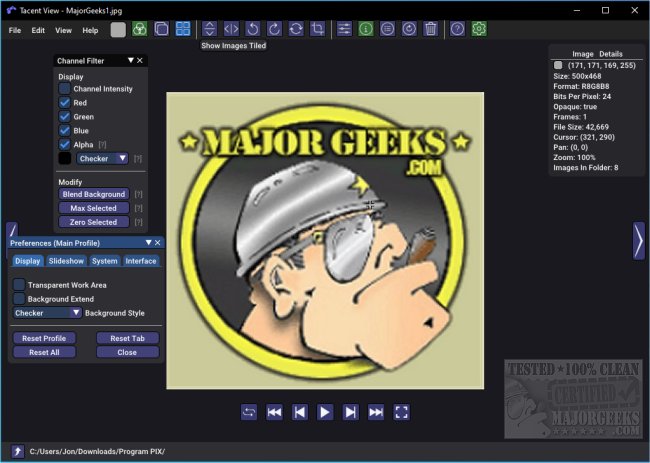Click the Blend Background button
Screen dimensions: 650x463
pos(93,194)
